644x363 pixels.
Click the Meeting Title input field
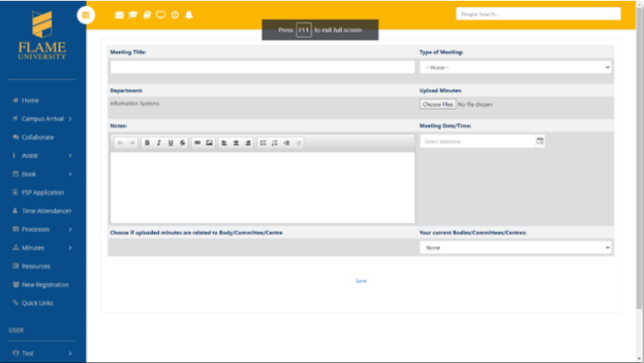pyautogui.click(x=262, y=68)
